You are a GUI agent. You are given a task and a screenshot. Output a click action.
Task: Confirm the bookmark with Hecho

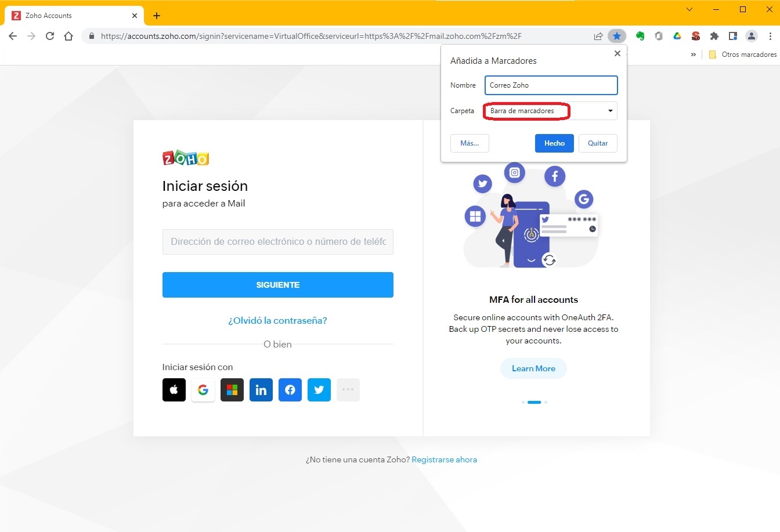click(x=554, y=143)
